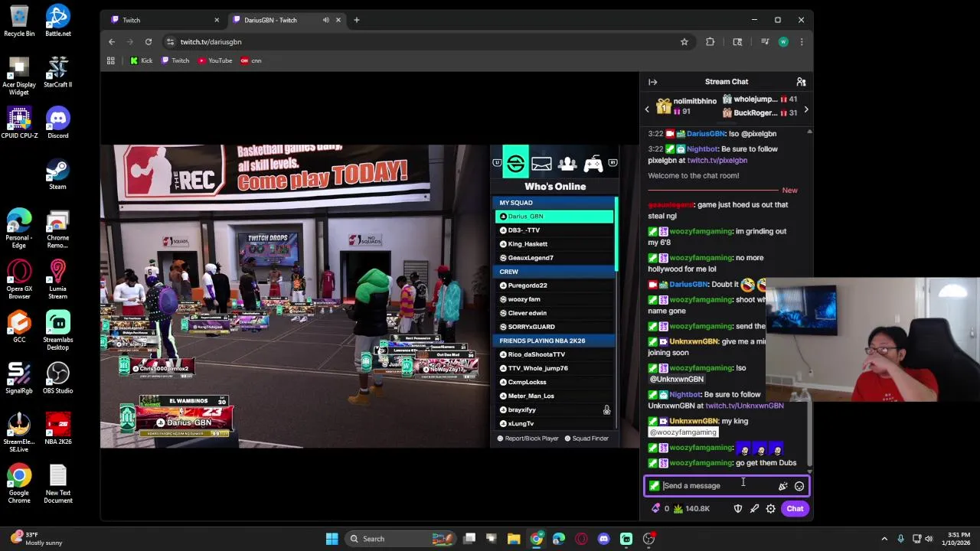Viewport: 980px width, 551px height.
Task: Click the moderator sword icon below chat
Action: coord(754,509)
